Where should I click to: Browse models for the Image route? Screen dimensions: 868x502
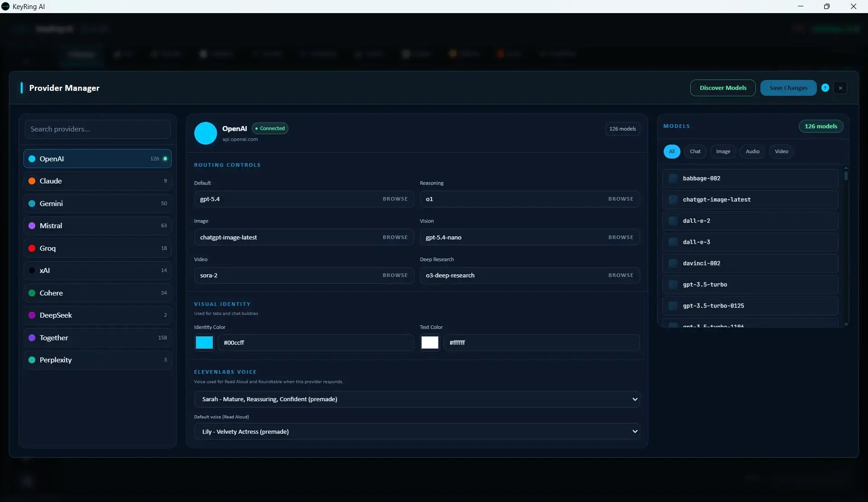(395, 237)
